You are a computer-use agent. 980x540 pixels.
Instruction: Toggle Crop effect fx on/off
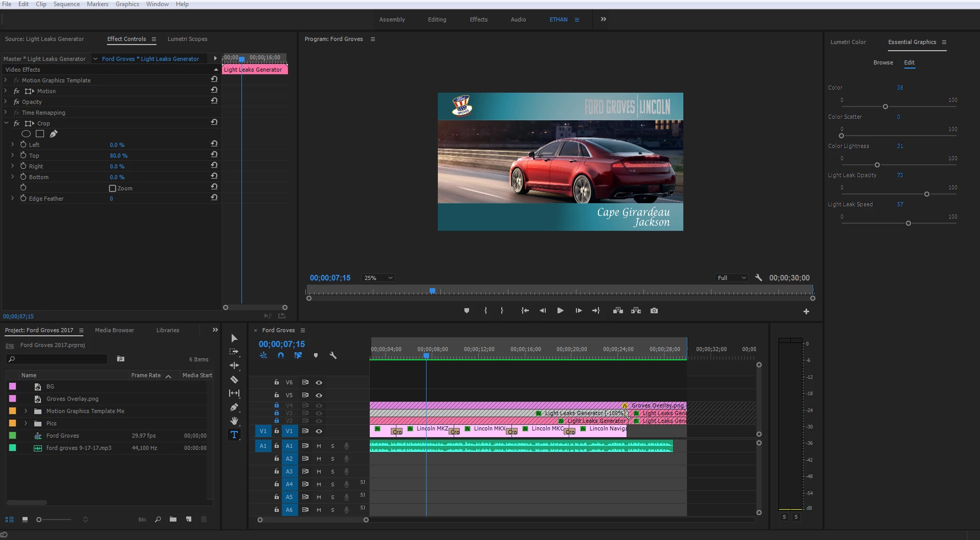tap(16, 123)
